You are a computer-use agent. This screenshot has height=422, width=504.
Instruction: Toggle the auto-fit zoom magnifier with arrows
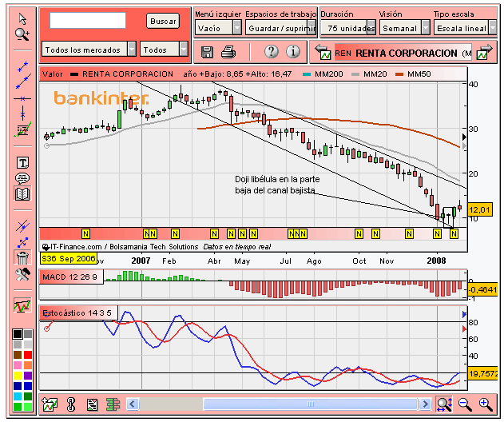(x=445, y=404)
